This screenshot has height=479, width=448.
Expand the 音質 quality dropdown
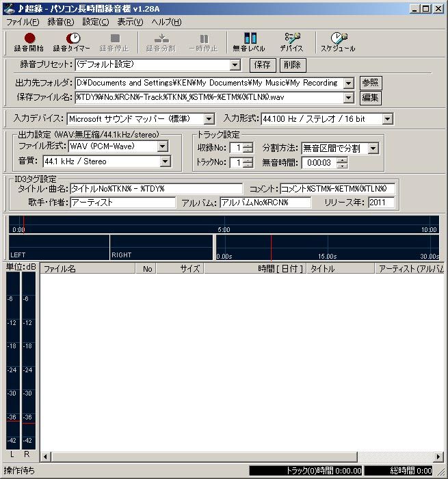click(166, 161)
